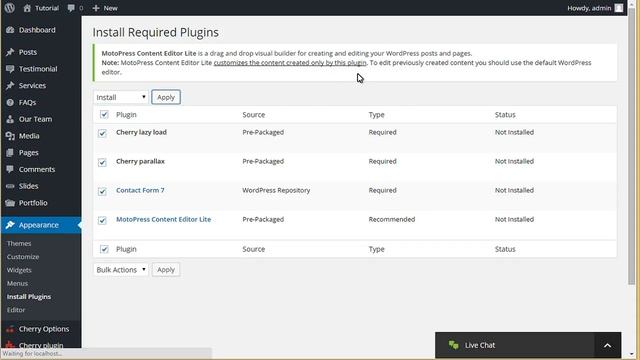The width and height of the screenshot is (640, 360).
Task: Click the bottom Apply button
Action: point(166,270)
